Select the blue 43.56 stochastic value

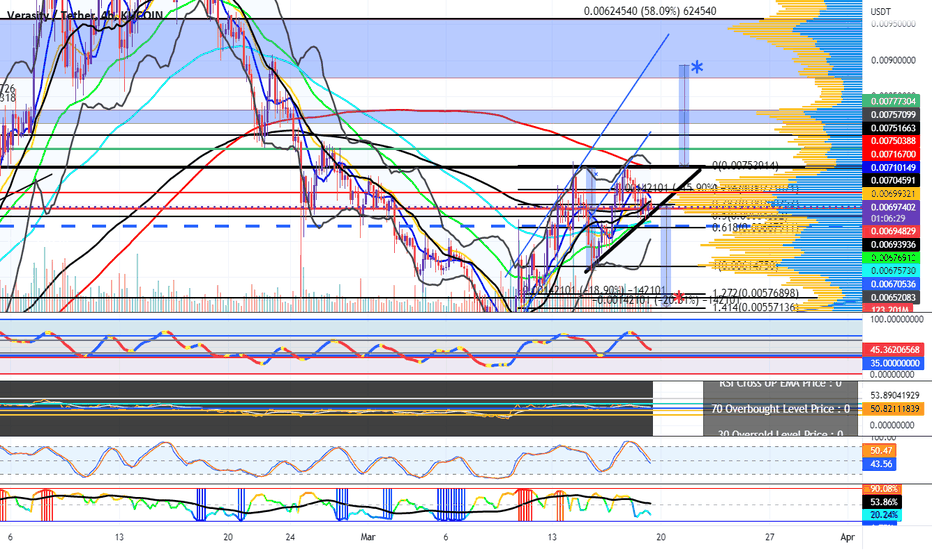tap(880, 464)
